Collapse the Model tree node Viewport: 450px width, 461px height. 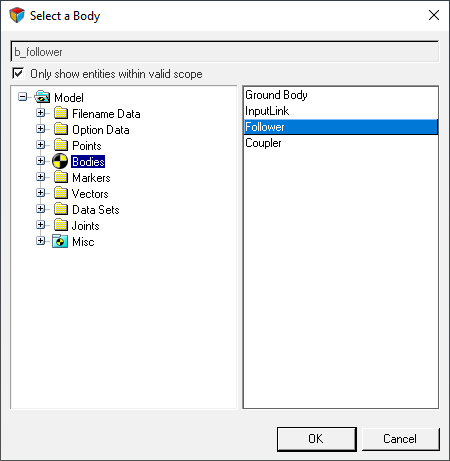pos(22,97)
